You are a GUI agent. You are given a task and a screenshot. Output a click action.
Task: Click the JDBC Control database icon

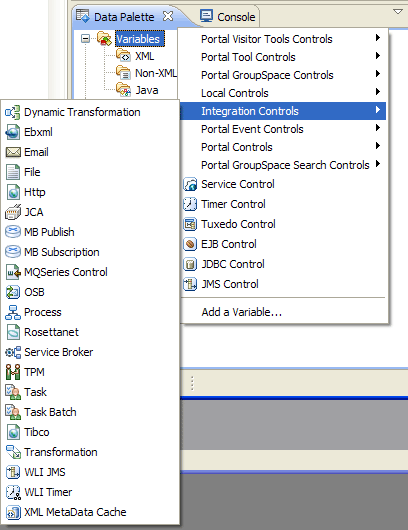pyautogui.click(x=190, y=264)
